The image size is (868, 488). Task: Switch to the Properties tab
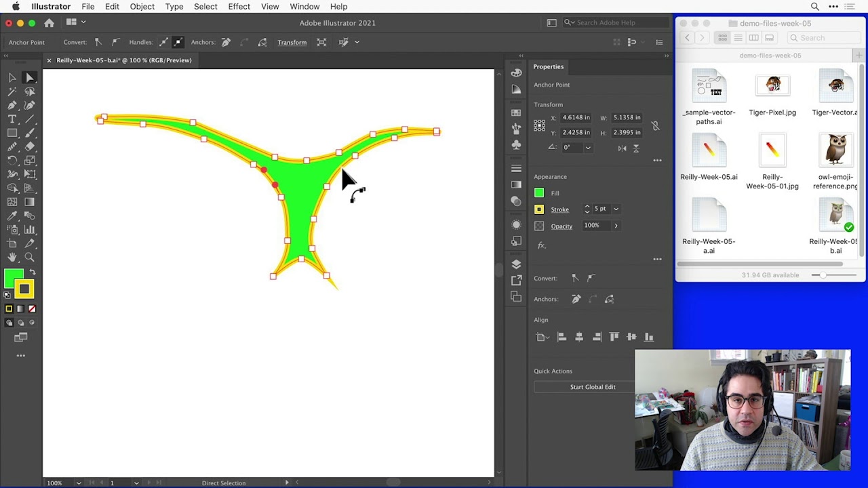click(548, 66)
